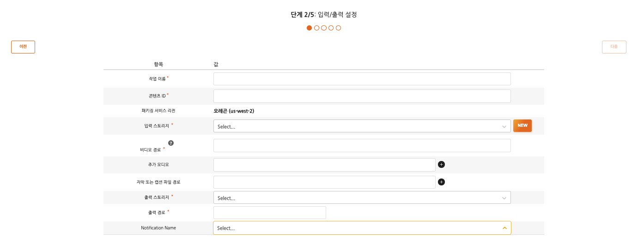
Task: Select the fifth step indicator circle
Action: pyautogui.click(x=339, y=28)
